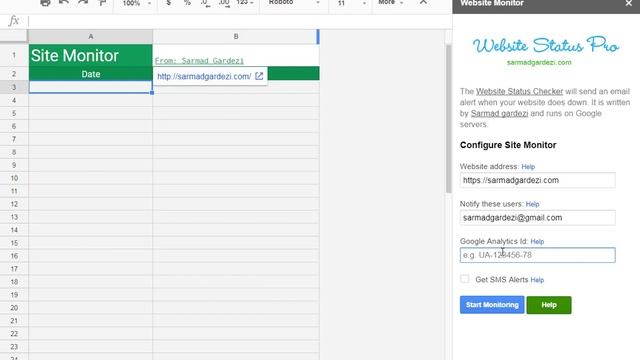Screen dimensions: 640x360
Task: Click the selected cell A3
Action: (90, 87)
